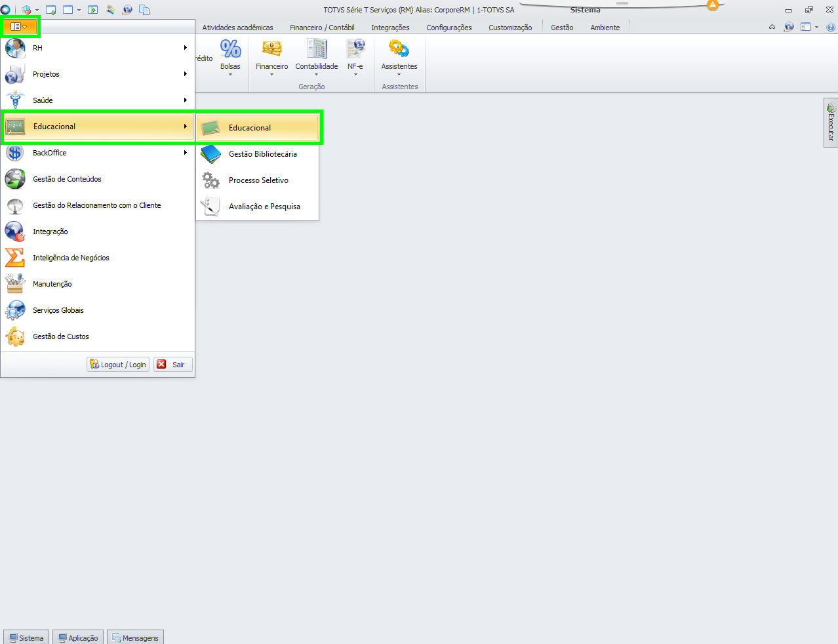838x644 pixels.
Task: Click the RH person icon
Action: pyautogui.click(x=15, y=48)
